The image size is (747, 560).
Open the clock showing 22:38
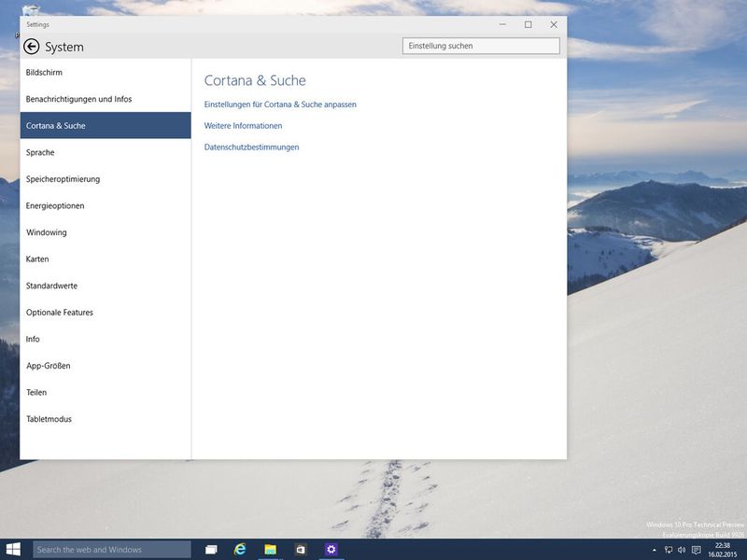pos(722,550)
